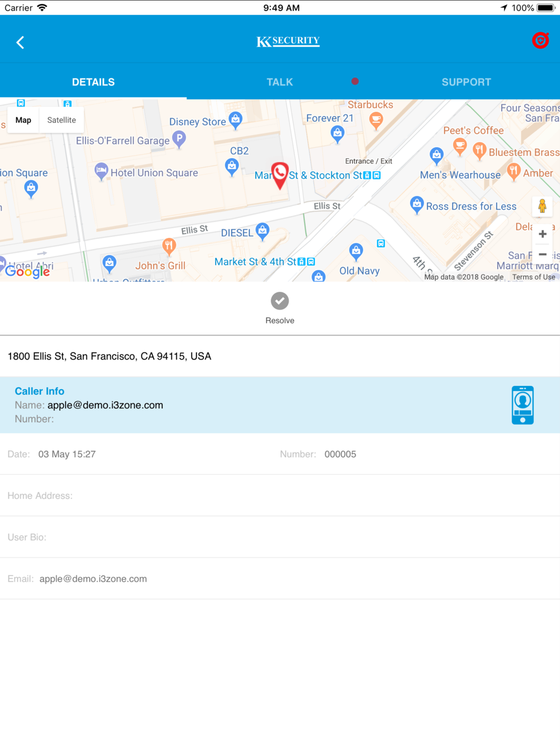Tap the back arrow in header
Screen dimensions: 560x747
(x=20, y=43)
